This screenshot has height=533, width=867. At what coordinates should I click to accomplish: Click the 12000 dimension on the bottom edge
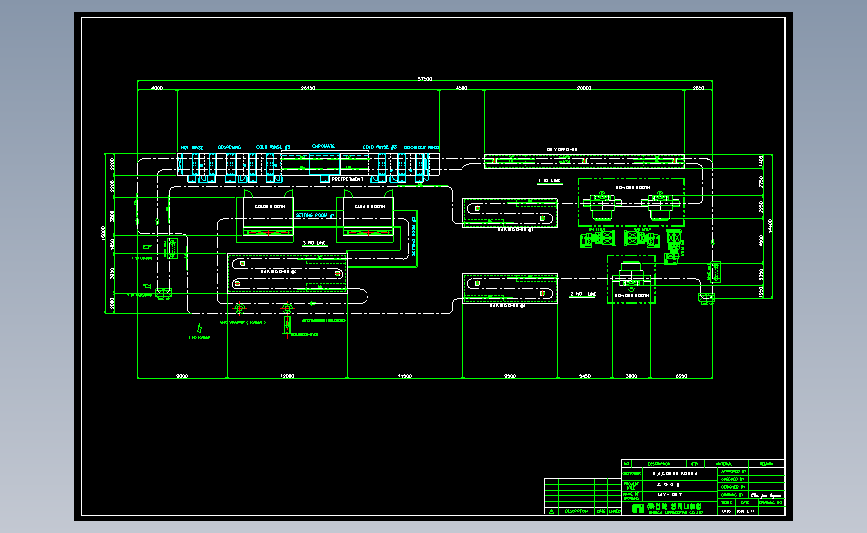point(287,376)
